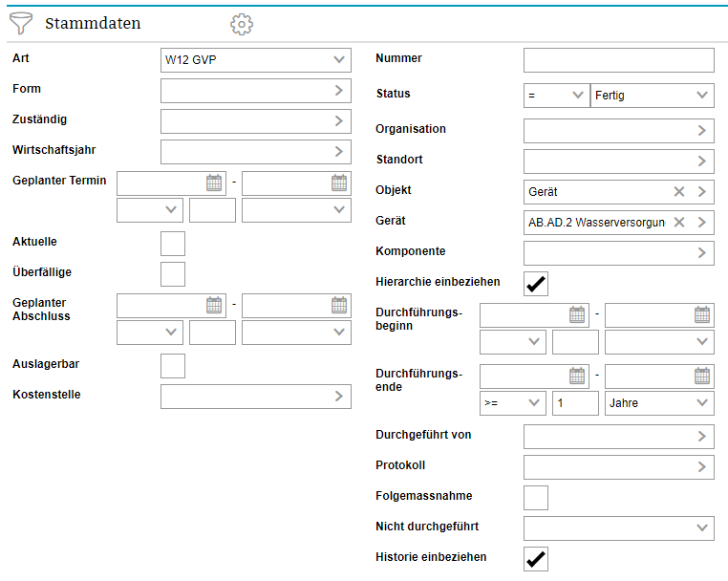Open calendar for Geplanter Abschluss end date

(x=339, y=305)
